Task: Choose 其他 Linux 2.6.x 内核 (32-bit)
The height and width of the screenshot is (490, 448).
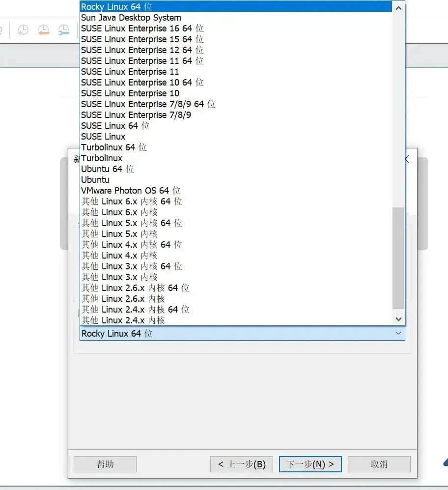Action: click(x=236, y=299)
